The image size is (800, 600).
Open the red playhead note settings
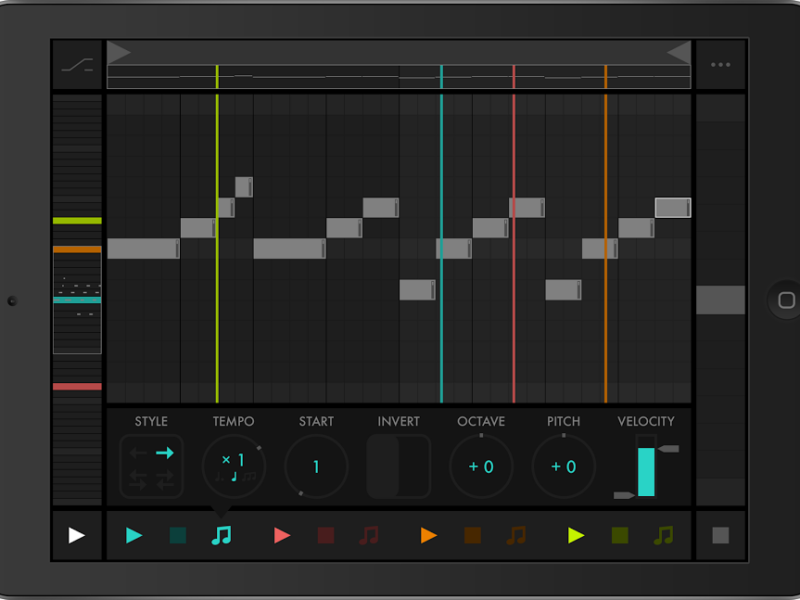click(x=369, y=536)
